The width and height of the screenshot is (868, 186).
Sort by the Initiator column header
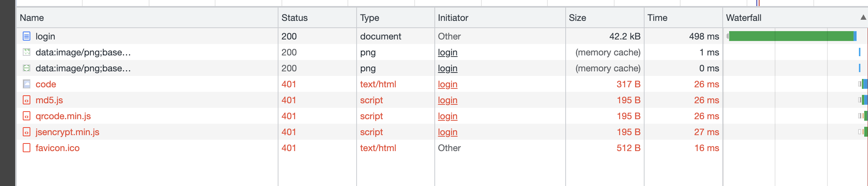pos(453,18)
